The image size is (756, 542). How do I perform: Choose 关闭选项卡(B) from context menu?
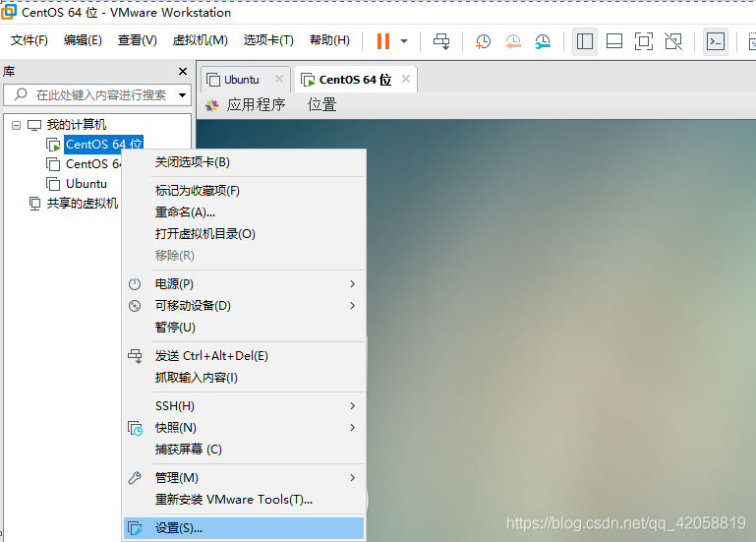click(x=244, y=162)
